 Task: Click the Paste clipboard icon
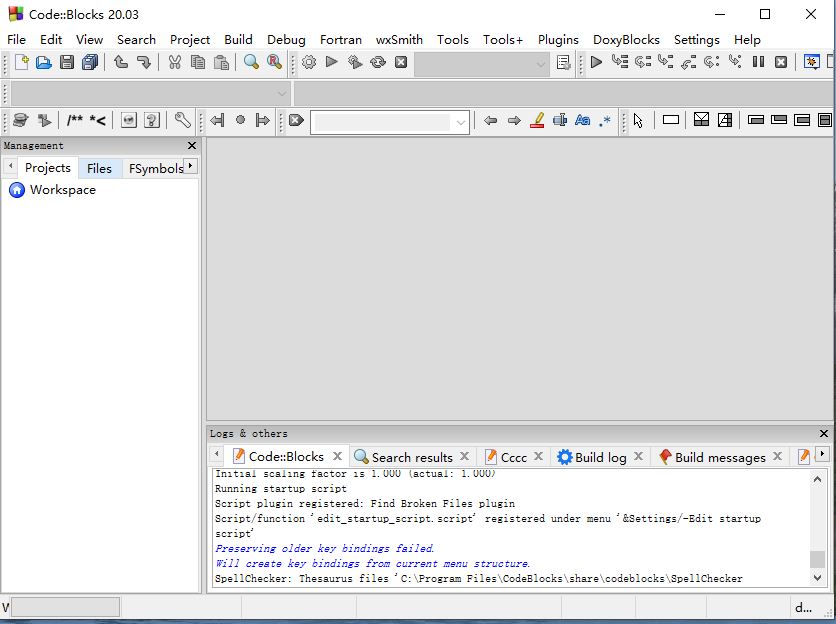[221, 62]
